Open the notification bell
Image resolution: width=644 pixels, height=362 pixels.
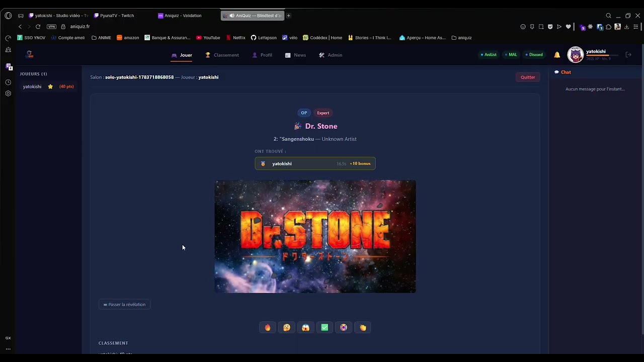coord(557,55)
